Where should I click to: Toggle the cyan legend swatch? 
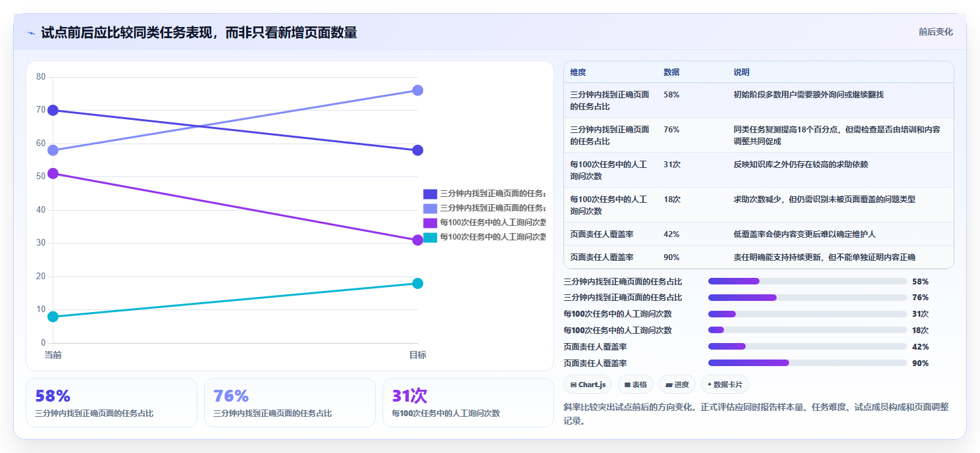pyautogui.click(x=430, y=237)
